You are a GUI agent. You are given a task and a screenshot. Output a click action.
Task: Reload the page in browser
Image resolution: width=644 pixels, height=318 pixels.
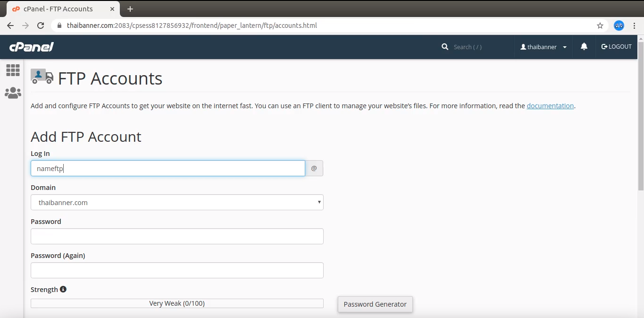pos(41,26)
